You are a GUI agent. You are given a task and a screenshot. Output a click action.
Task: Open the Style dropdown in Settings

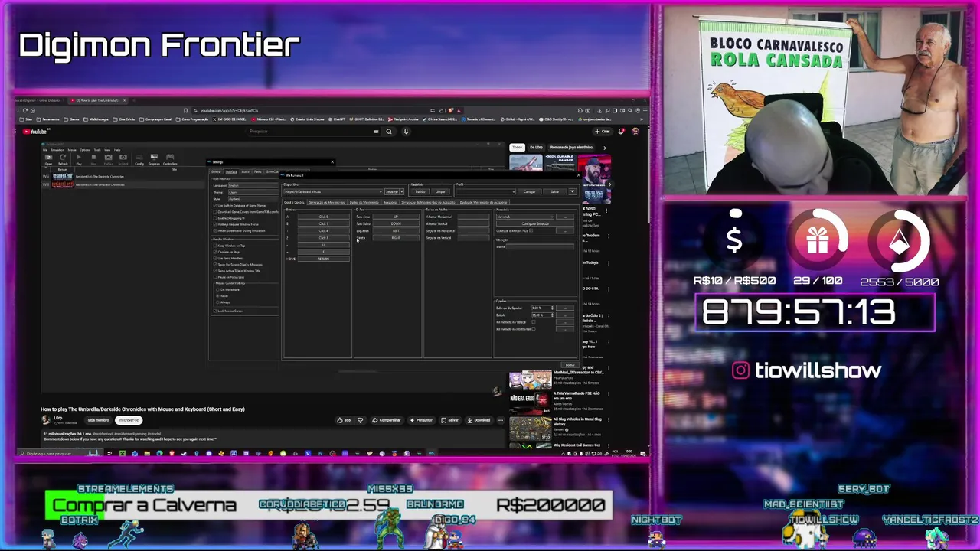[253, 199]
